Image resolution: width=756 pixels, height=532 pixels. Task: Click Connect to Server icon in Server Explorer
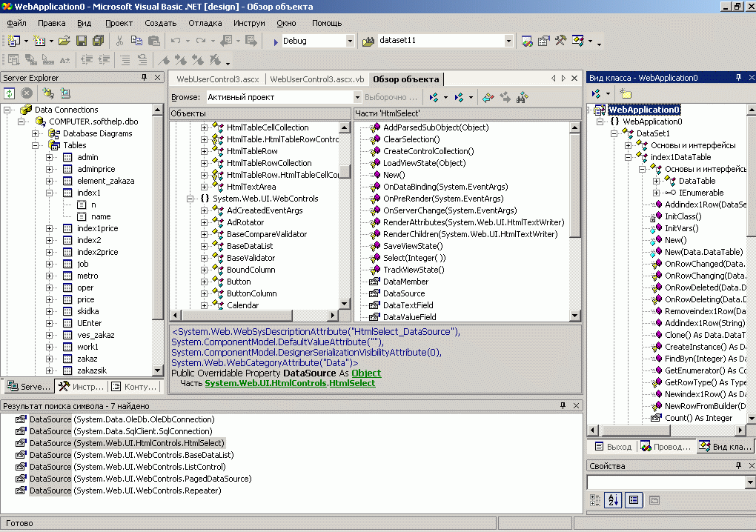(65, 93)
